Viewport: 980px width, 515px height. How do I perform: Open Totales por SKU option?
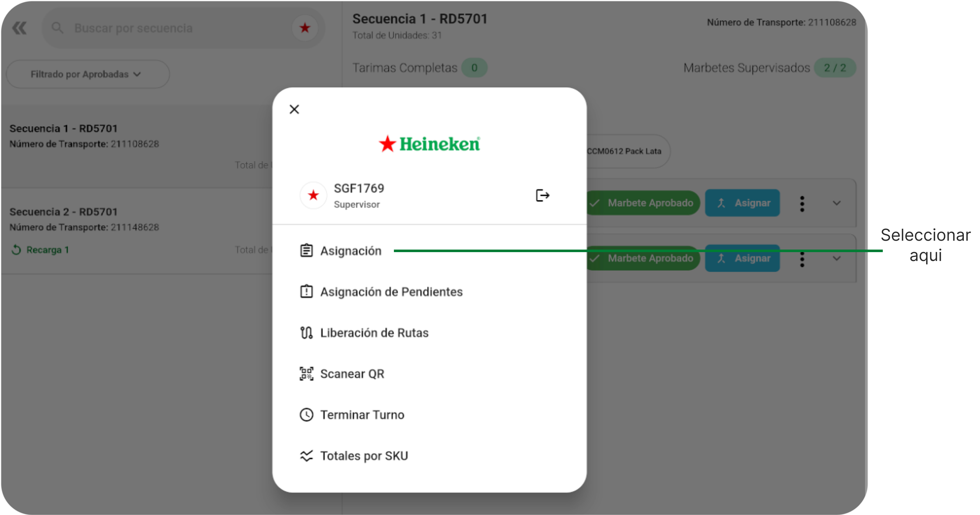(x=364, y=456)
